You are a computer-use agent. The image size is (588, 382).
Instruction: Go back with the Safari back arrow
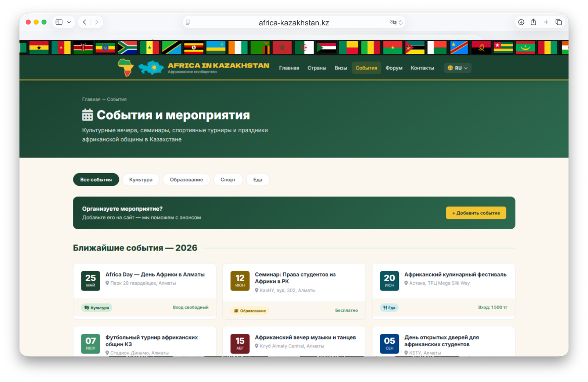pos(85,22)
